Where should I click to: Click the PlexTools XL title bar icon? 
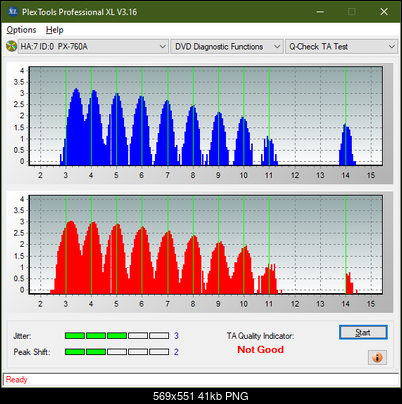point(13,12)
